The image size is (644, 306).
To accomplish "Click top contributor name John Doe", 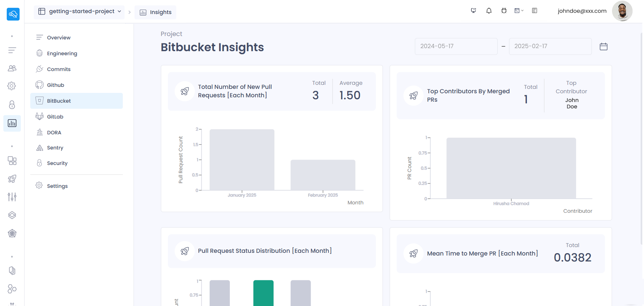I will [x=572, y=103].
